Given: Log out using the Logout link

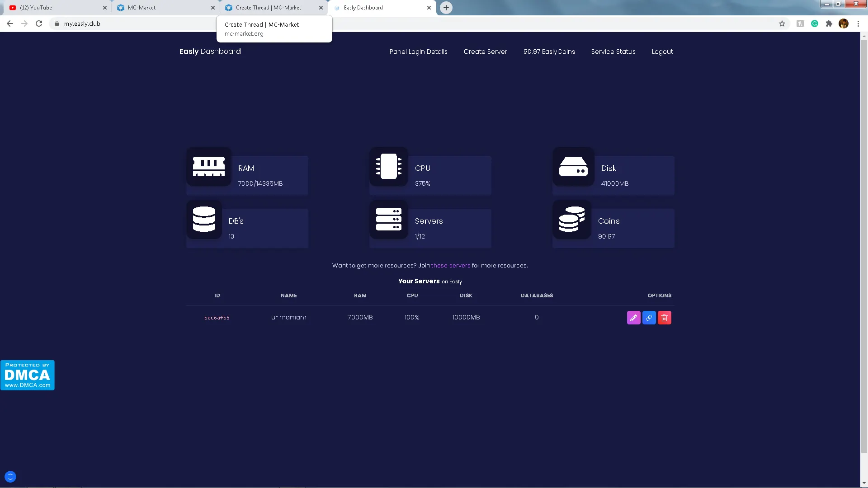Looking at the screenshot, I should tap(662, 52).
